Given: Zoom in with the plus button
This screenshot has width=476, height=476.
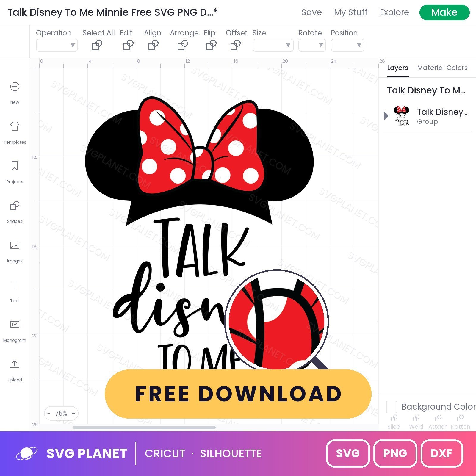Looking at the screenshot, I should [x=73, y=413].
